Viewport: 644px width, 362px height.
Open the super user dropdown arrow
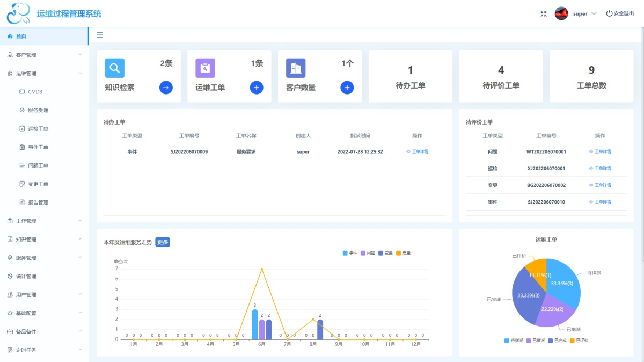click(x=594, y=13)
